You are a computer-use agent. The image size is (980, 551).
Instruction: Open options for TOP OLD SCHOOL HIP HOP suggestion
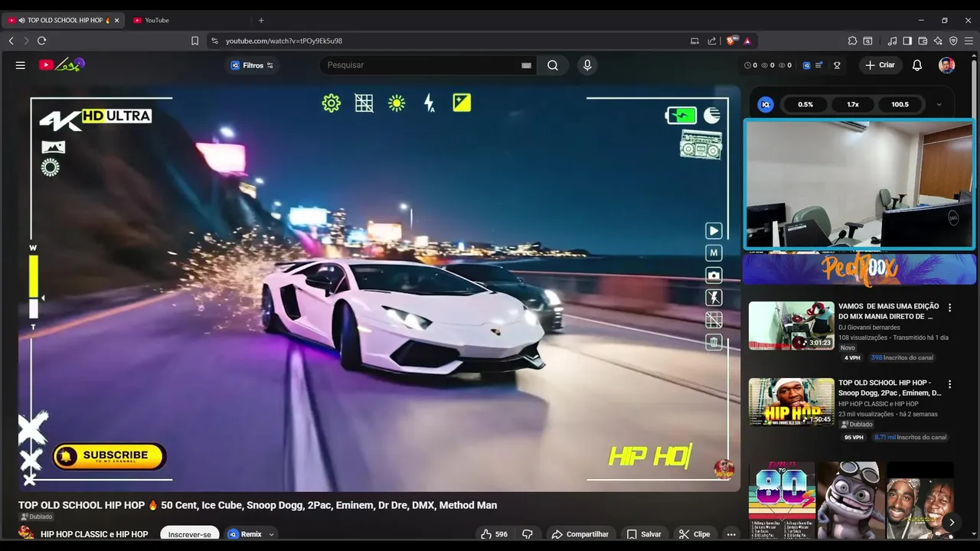(x=950, y=384)
